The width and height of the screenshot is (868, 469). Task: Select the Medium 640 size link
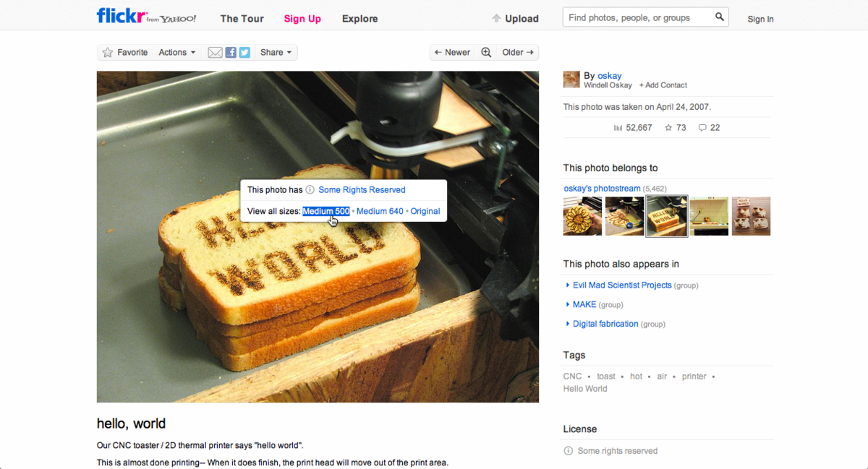pos(380,211)
